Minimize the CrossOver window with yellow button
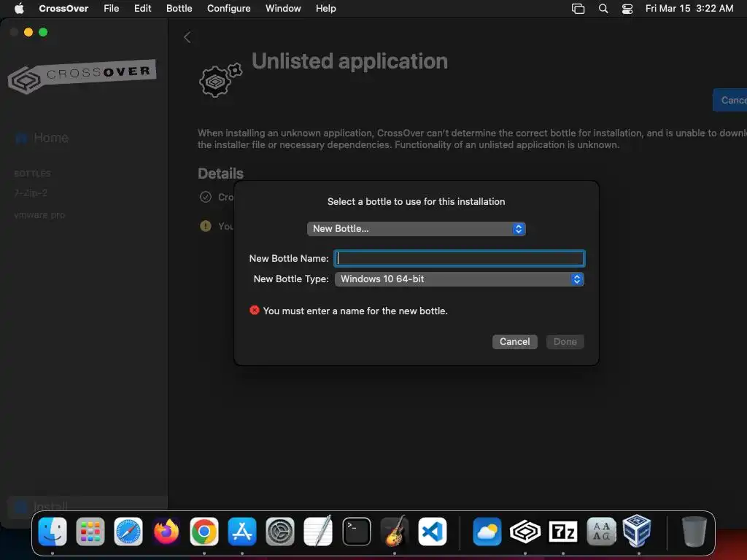The image size is (747, 560). [x=28, y=32]
